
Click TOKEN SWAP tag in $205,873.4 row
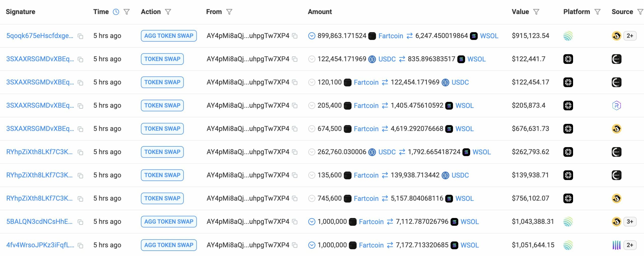click(162, 105)
